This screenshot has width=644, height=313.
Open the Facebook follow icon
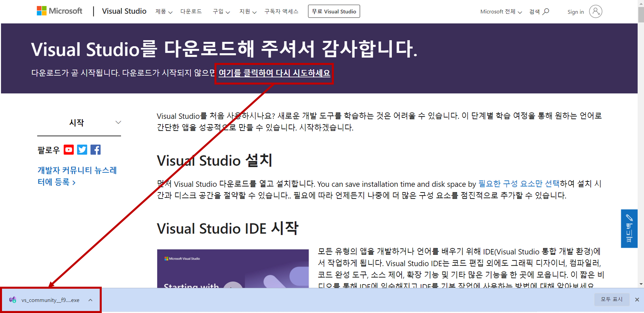(95, 150)
